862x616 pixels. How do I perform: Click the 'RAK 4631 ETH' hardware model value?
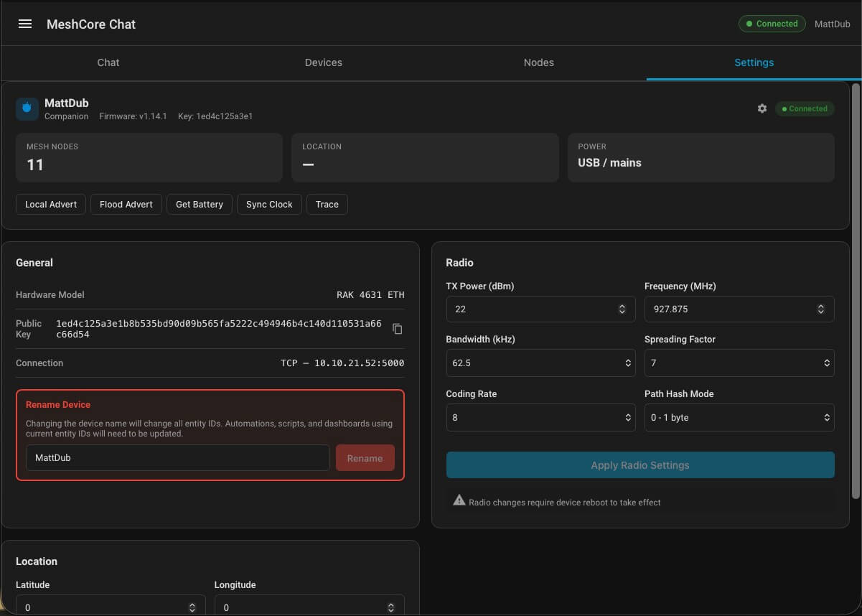[370, 295]
